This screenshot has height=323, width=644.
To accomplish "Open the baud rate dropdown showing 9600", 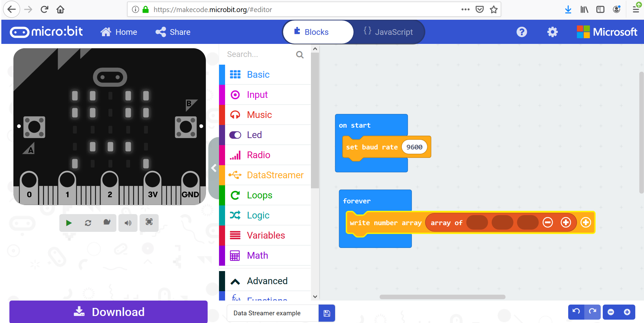I will (x=415, y=147).
